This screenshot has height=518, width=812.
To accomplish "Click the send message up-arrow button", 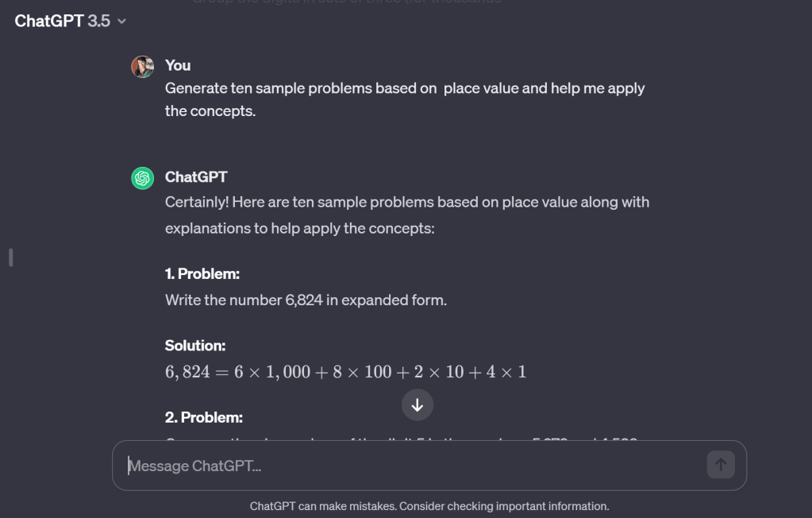I will [721, 466].
